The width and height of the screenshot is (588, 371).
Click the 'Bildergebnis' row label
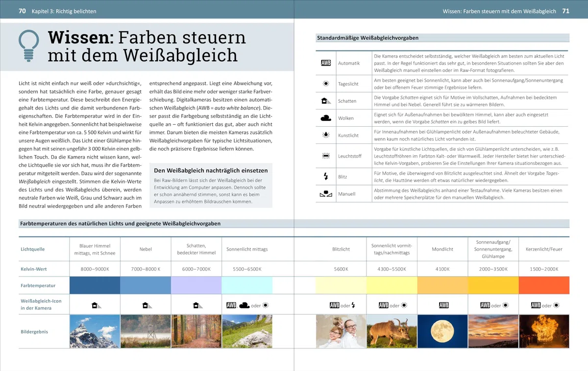pyautogui.click(x=34, y=331)
